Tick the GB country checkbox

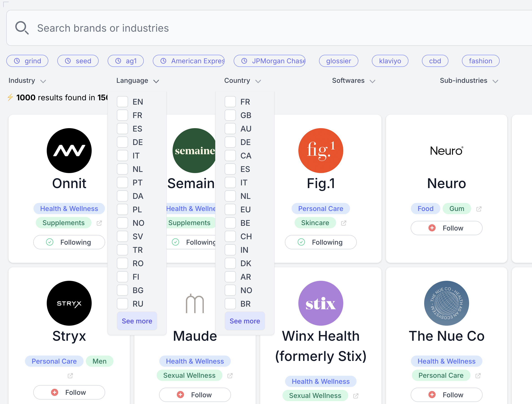click(230, 115)
